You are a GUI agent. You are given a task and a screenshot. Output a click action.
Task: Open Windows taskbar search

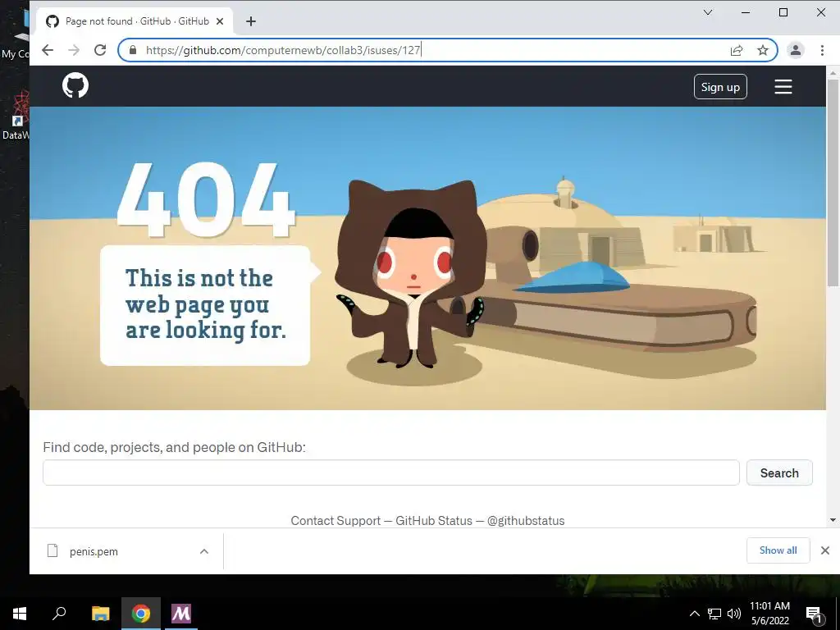click(x=59, y=614)
